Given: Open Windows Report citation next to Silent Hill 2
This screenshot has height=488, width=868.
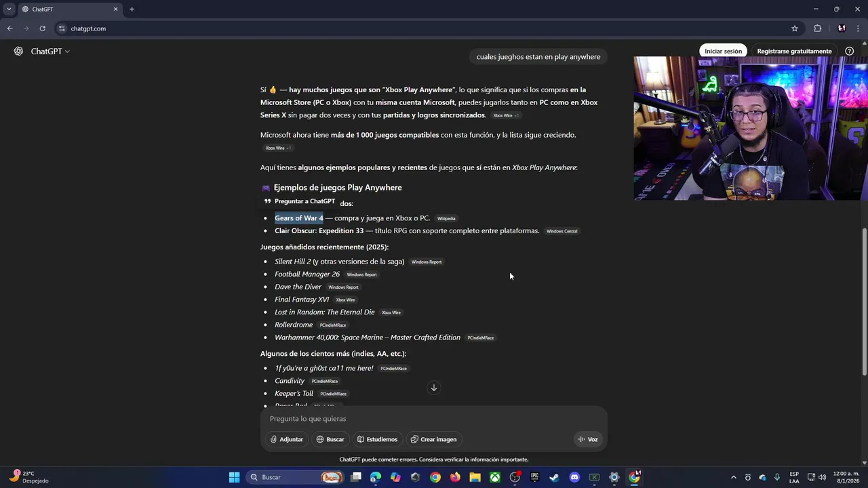Looking at the screenshot, I should [x=427, y=262].
